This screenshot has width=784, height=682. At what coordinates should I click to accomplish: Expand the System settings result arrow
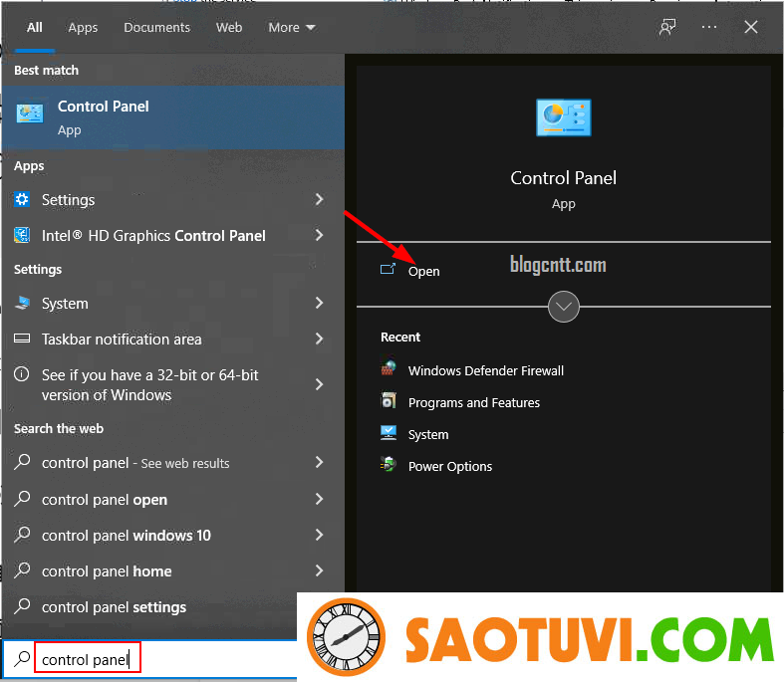(x=319, y=303)
